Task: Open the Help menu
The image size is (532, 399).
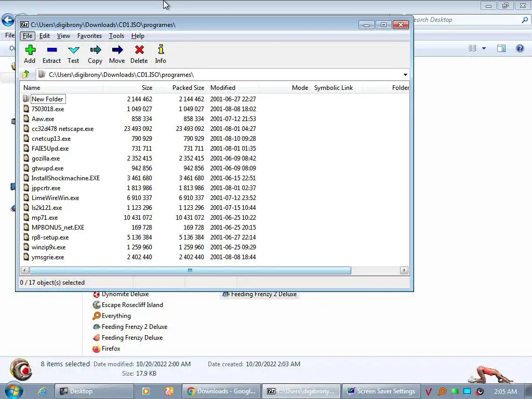Action: click(138, 36)
